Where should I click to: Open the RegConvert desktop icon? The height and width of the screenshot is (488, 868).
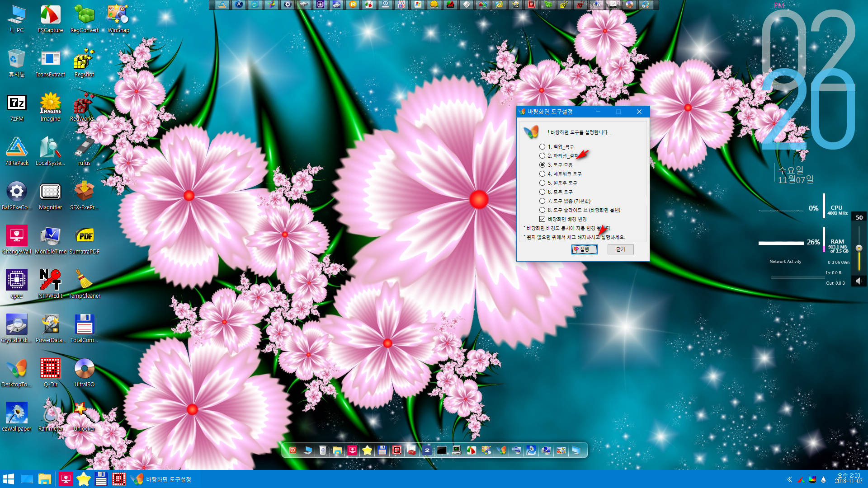84,19
